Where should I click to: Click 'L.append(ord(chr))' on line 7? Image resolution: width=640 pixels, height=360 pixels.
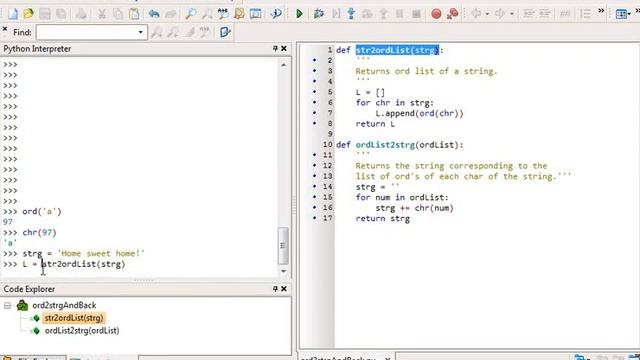(419, 113)
